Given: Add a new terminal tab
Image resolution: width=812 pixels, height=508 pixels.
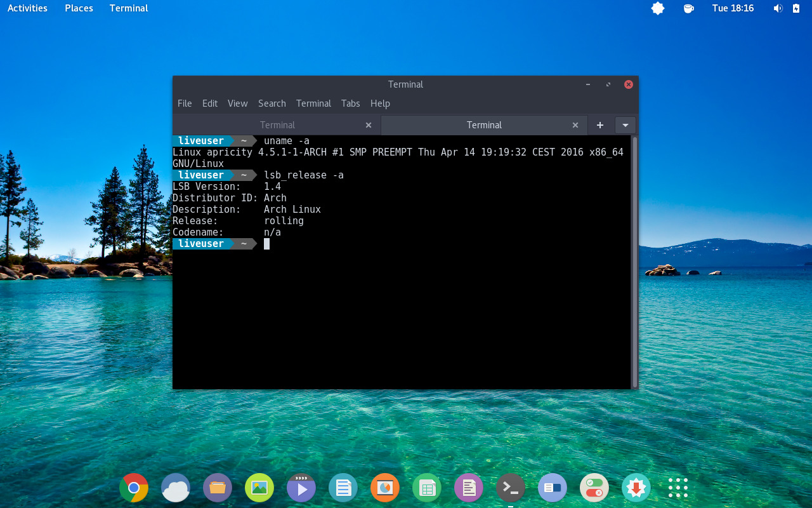Looking at the screenshot, I should [600, 125].
